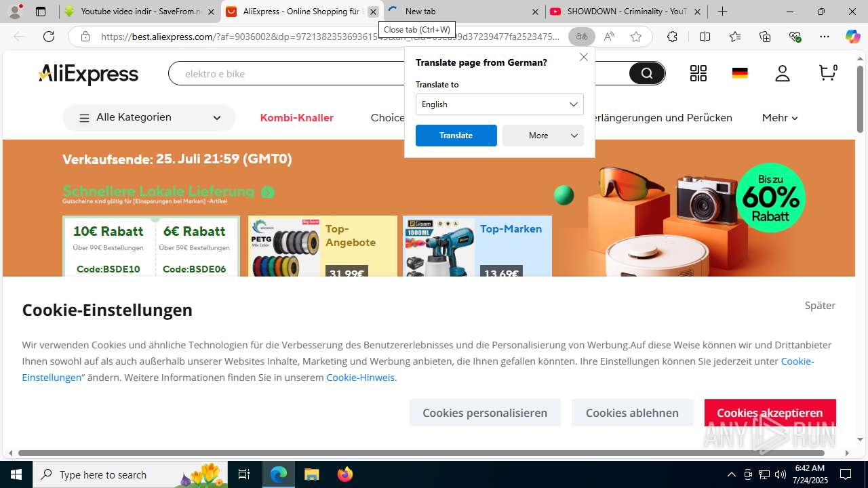Open the AliExpress account icon
Viewport: 868px width, 488px height.
783,73
